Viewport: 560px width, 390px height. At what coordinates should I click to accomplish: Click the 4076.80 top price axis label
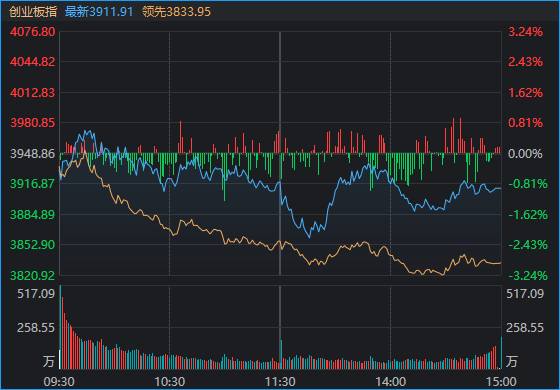[x=33, y=32]
